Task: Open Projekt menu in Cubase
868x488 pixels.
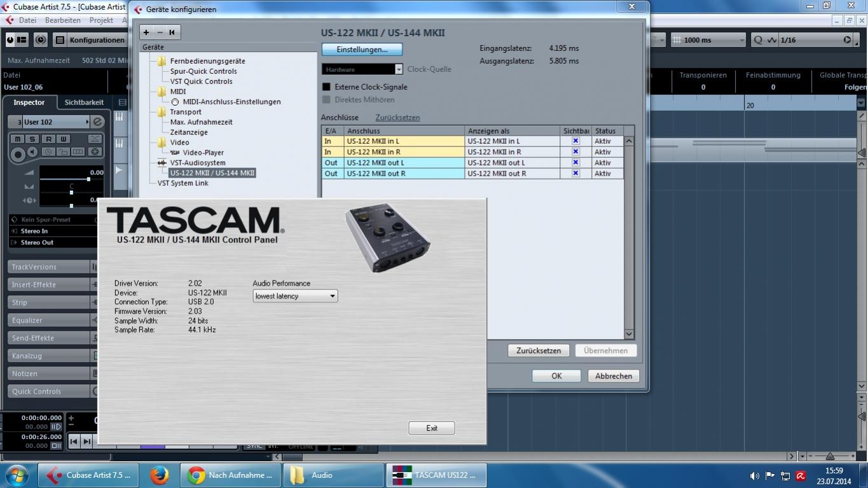Action: 101,20
